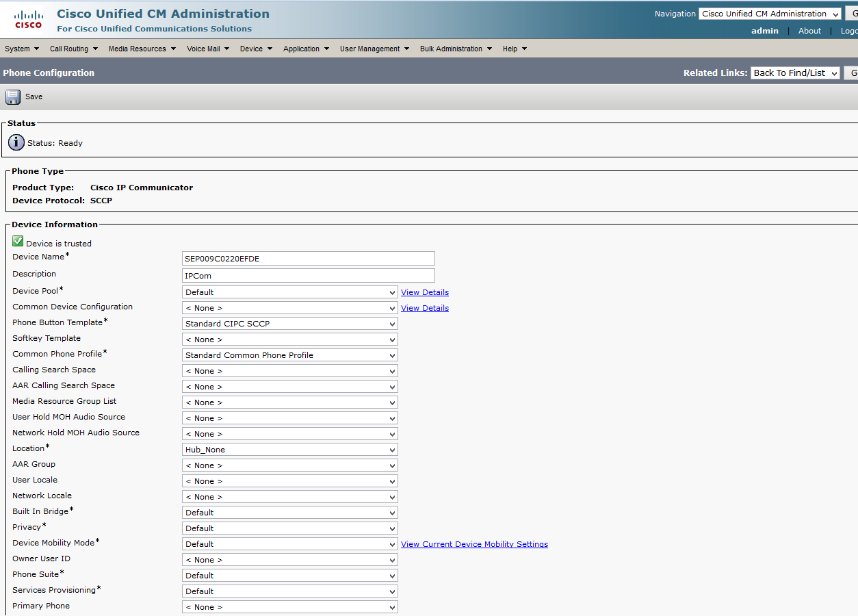858x616 pixels.
Task: Open the Device Mobility Mode dropdown
Action: [290, 544]
